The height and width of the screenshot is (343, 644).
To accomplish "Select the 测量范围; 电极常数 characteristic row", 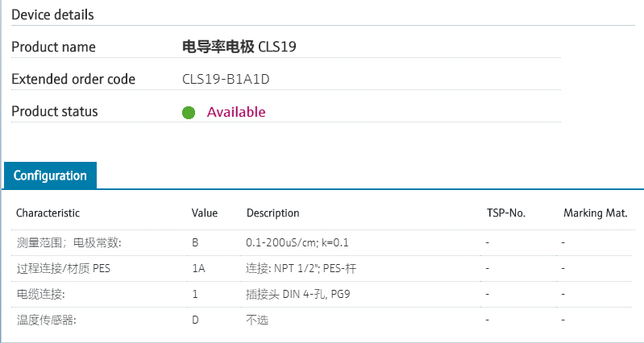I will [69, 242].
